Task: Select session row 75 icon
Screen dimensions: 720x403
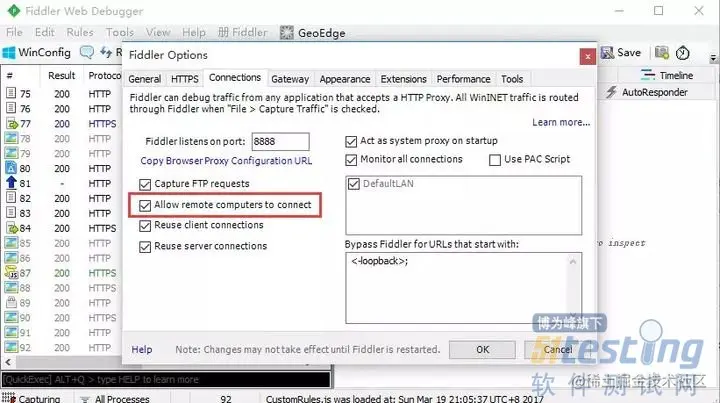Action: pyautogui.click(x=11, y=94)
